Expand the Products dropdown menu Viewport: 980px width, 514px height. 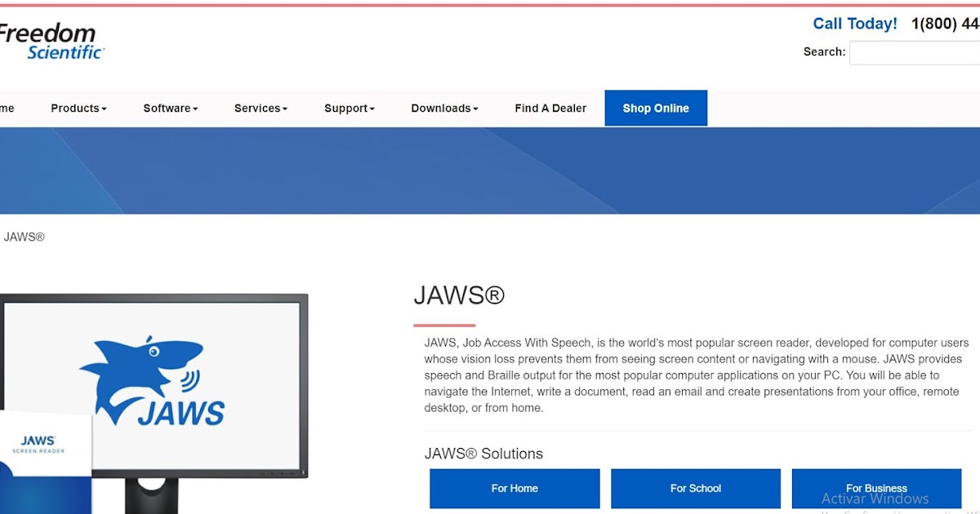(x=78, y=108)
